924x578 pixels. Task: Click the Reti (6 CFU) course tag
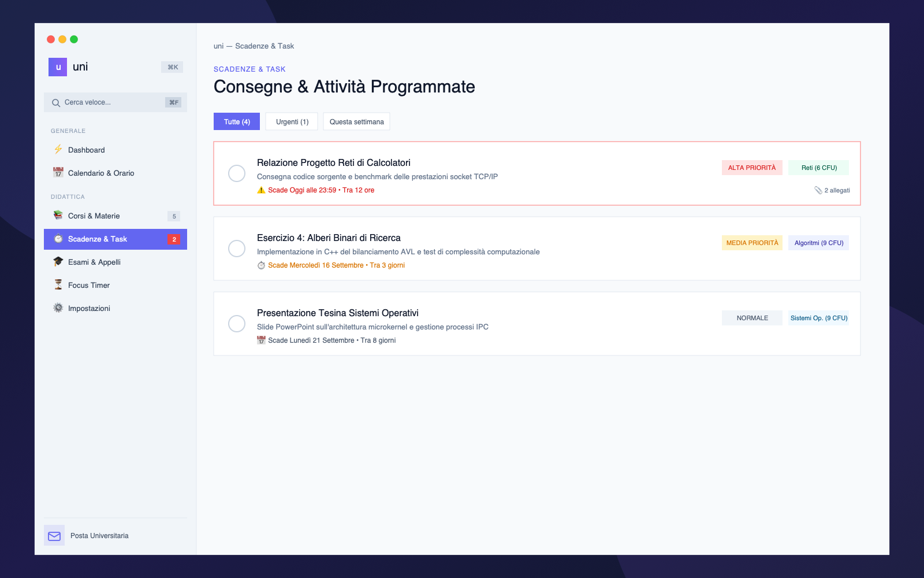[819, 168]
